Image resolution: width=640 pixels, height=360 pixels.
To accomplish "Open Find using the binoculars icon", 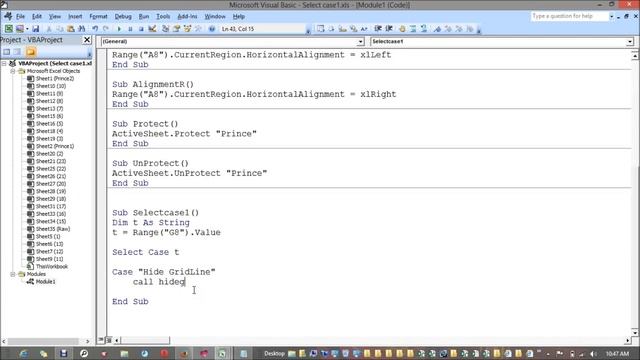I will pos(82,29).
